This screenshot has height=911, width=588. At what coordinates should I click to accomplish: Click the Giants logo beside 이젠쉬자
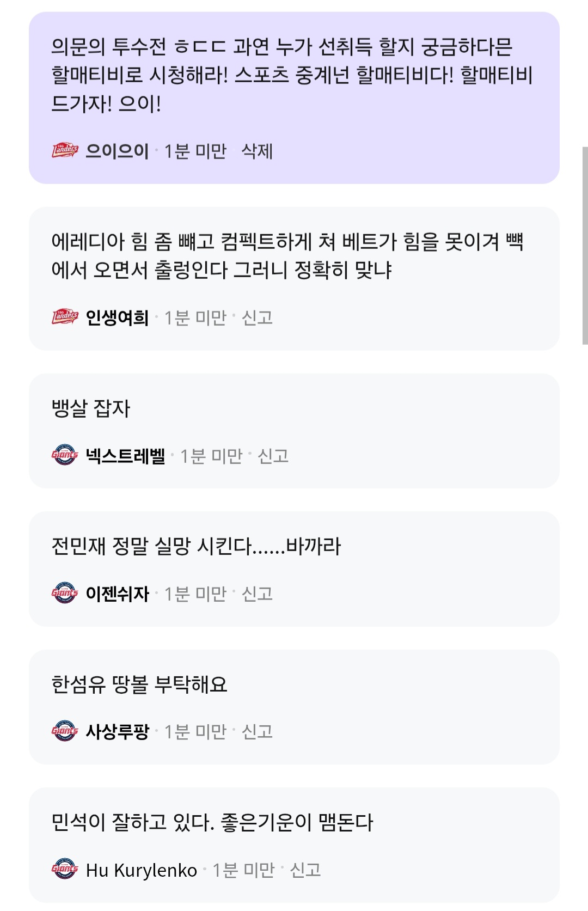65,593
